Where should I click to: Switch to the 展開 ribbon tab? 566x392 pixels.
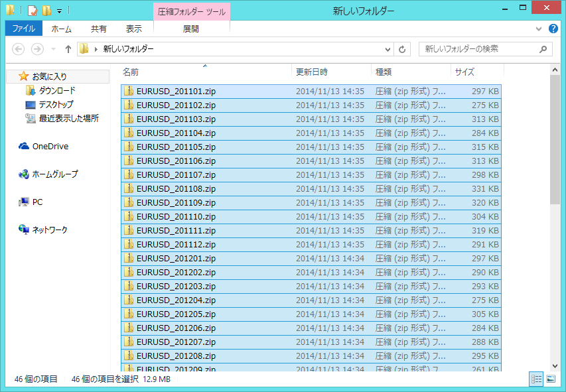pyautogui.click(x=191, y=29)
